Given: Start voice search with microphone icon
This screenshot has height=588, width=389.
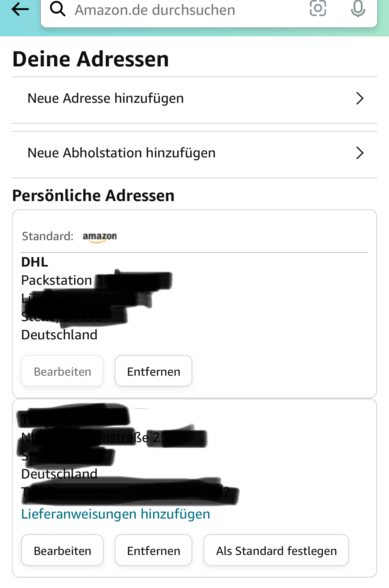Looking at the screenshot, I should [x=358, y=8].
